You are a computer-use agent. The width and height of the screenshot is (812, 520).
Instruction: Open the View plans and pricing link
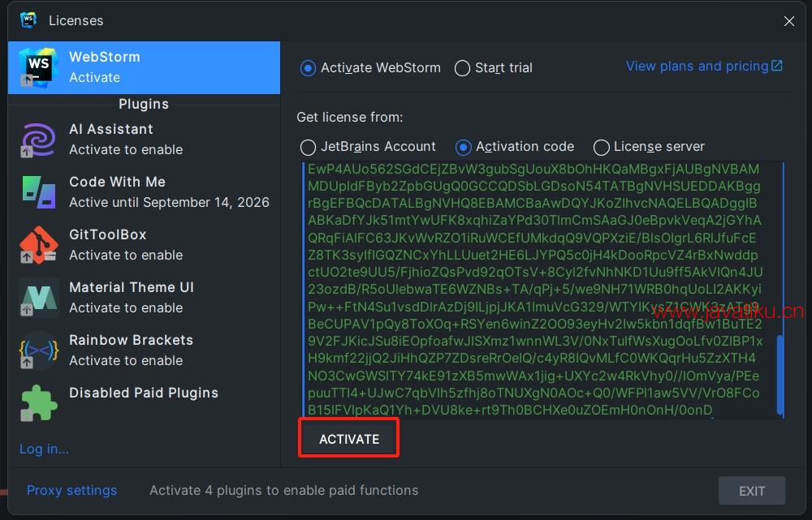point(704,67)
